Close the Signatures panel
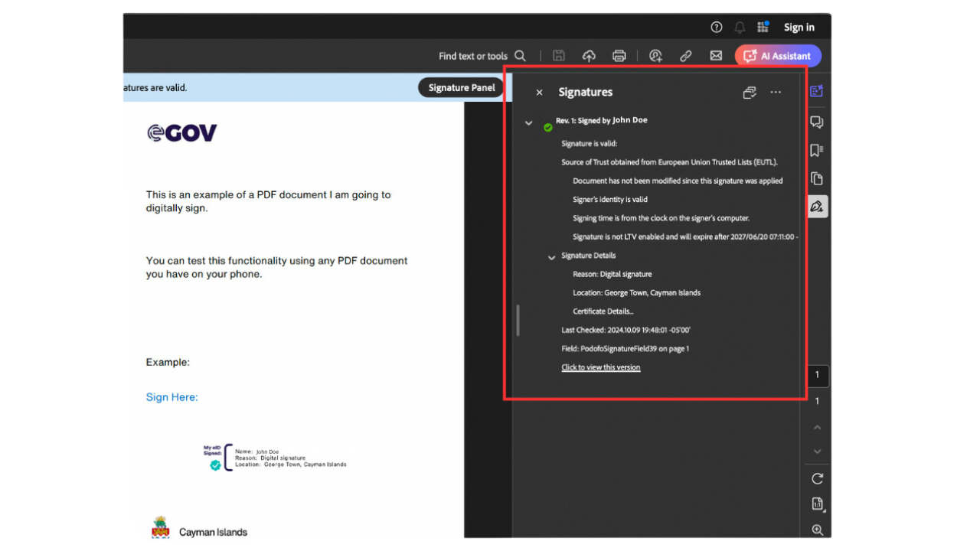 [x=539, y=93]
